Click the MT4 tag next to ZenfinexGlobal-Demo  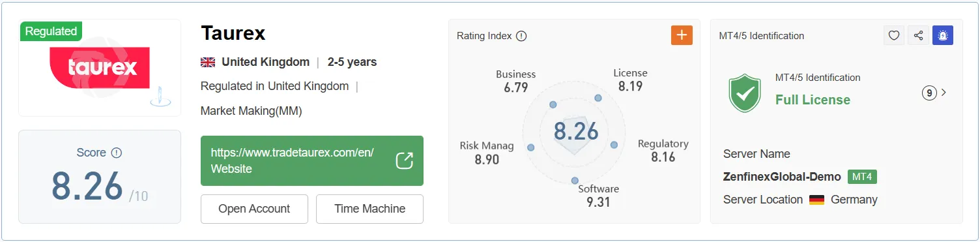pyautogui.click(x=863, y=177)
